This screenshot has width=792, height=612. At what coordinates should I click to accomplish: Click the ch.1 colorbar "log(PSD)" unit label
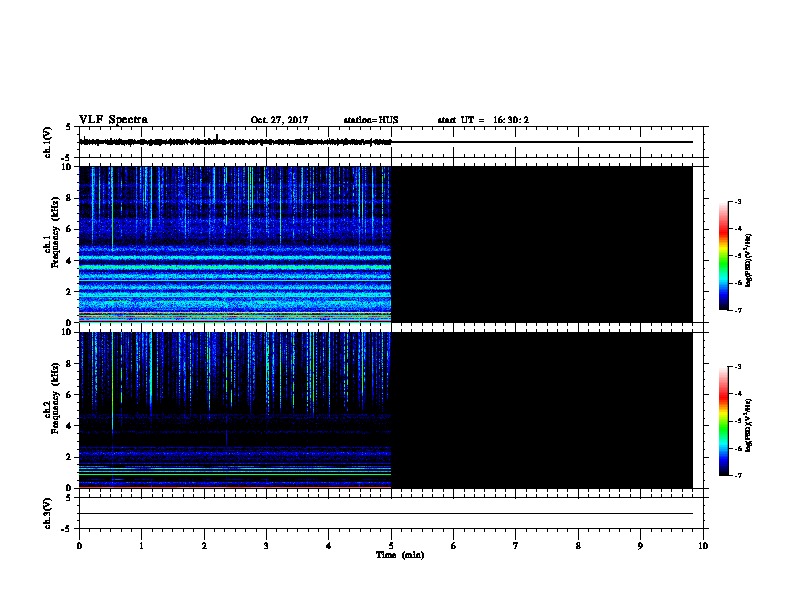tap(748, 260)
